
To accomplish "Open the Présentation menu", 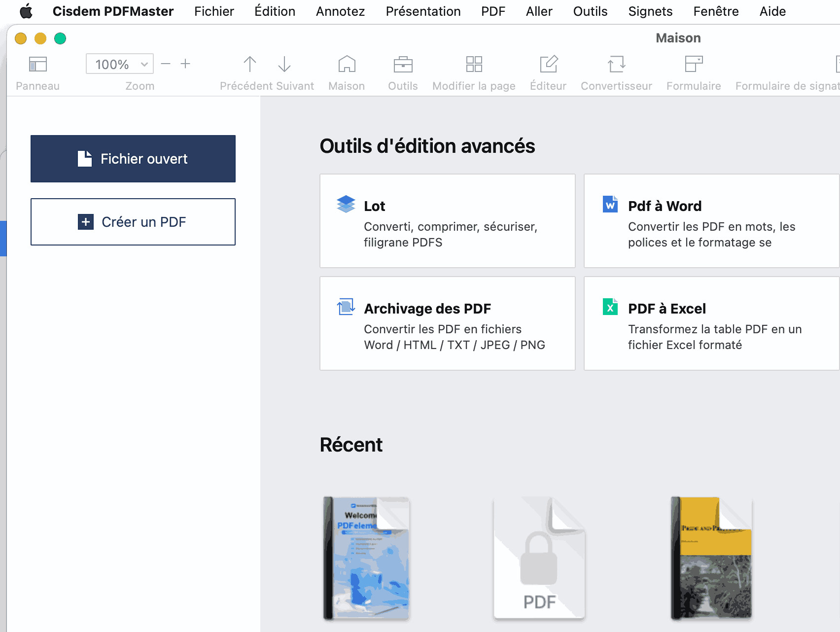I will [423, 11].
